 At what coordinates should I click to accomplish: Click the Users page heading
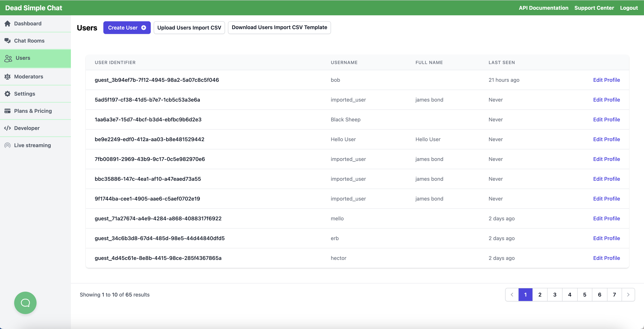coord(87,28)
